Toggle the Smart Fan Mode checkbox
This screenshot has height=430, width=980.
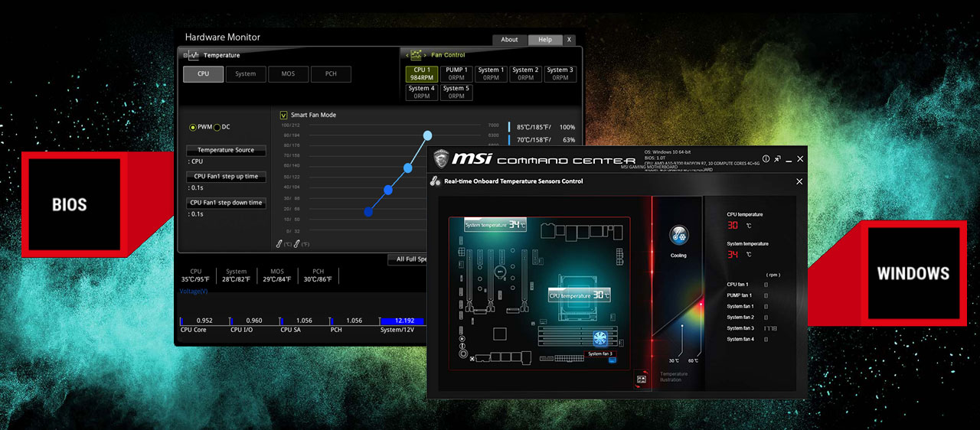click(x=284, y=115)
